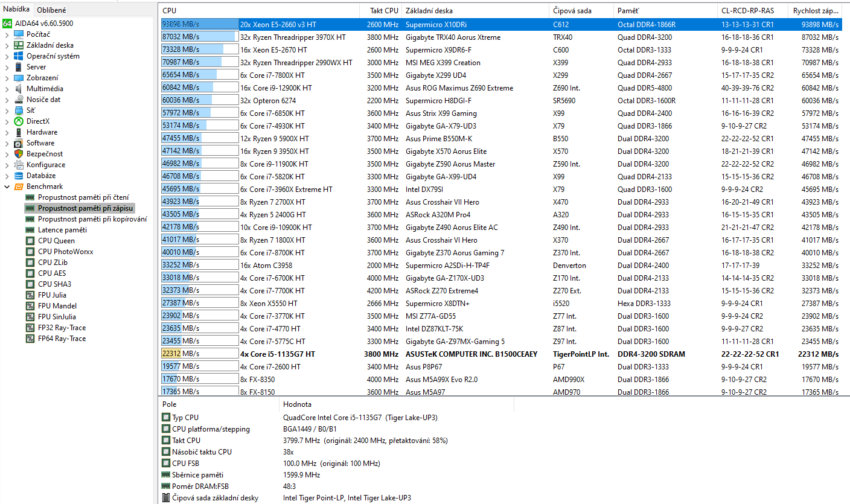Screen dimensions: 850x504
Task: Click the DirectX Xbox icon
Action: [x=19, y=121]
